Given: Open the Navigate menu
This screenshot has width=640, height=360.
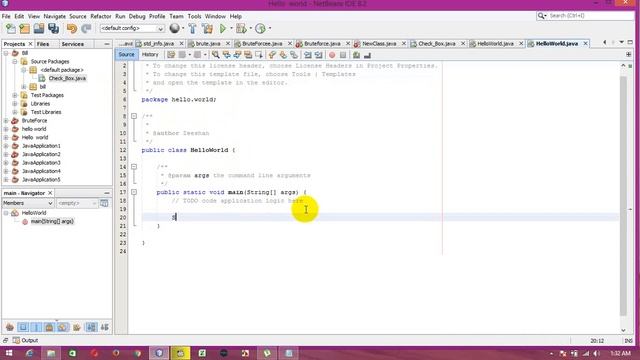Looking at the screenshot, I should (x=54, y=16).
